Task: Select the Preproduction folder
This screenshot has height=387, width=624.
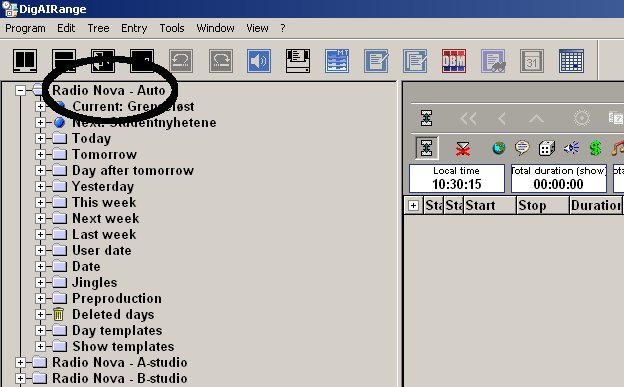Action: (117, 298)
